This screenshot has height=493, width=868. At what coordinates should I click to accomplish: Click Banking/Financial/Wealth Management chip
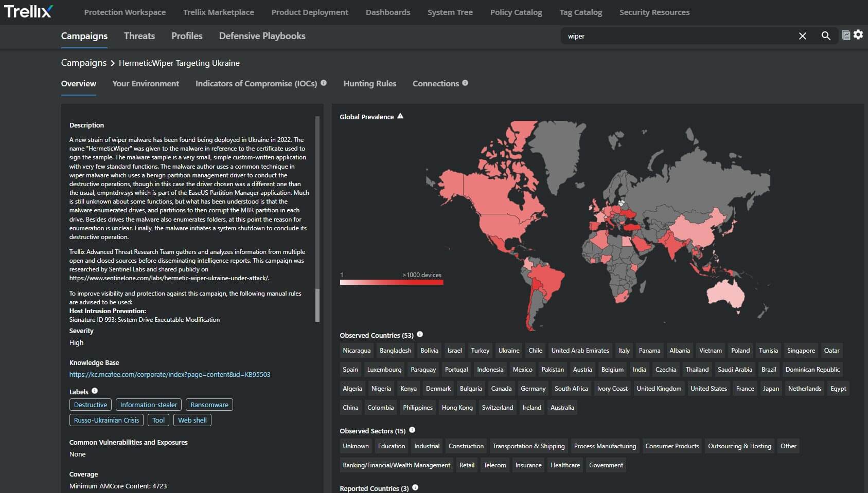point(396,465)
